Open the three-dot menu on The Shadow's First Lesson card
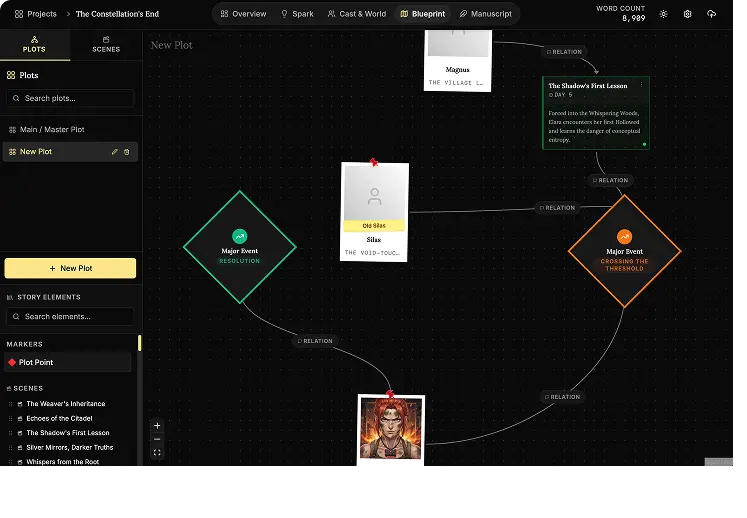The width and height of the screenshot is (747, 518). [643, 86]
